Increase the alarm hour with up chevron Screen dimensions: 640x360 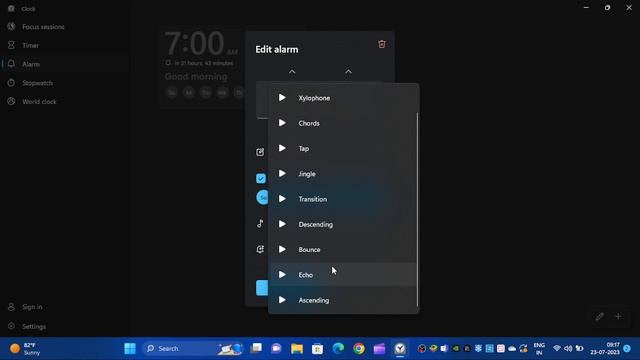(x=292, y=72)
